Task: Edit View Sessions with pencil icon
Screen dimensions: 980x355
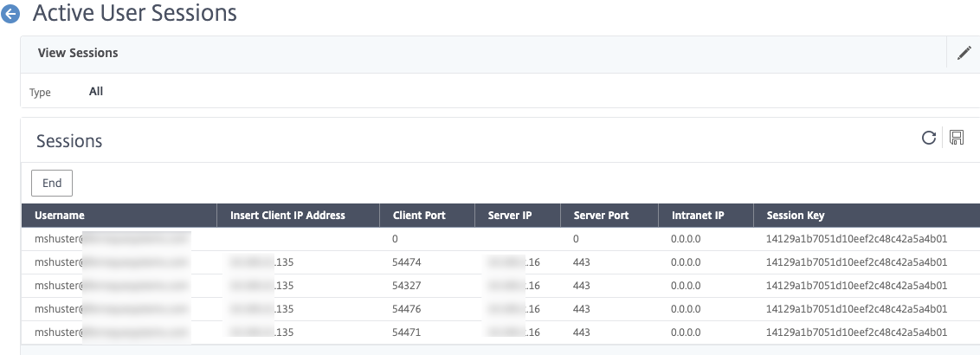Action: point(964,54)
